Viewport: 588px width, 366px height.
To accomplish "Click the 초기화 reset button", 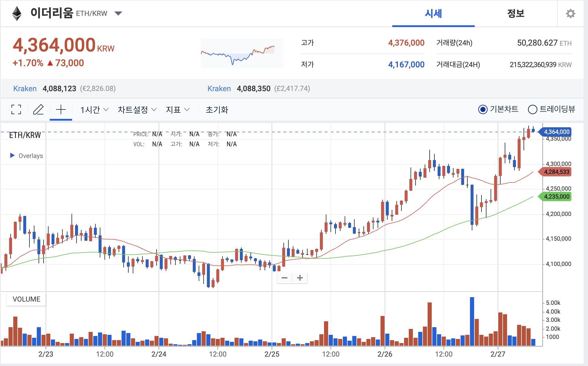I will [217, 110].
